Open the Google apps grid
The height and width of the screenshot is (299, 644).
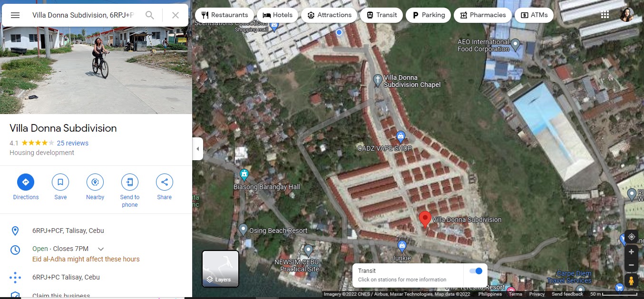pos(605,15)
